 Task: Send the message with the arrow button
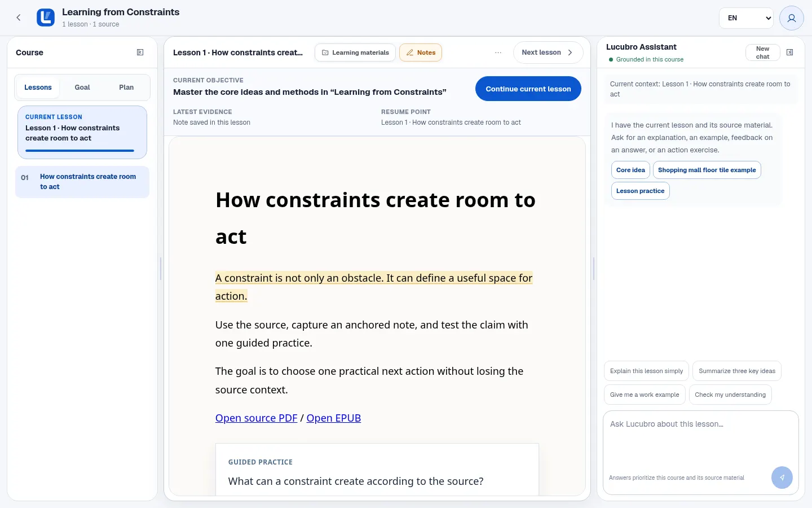click(x=782, y=478)
